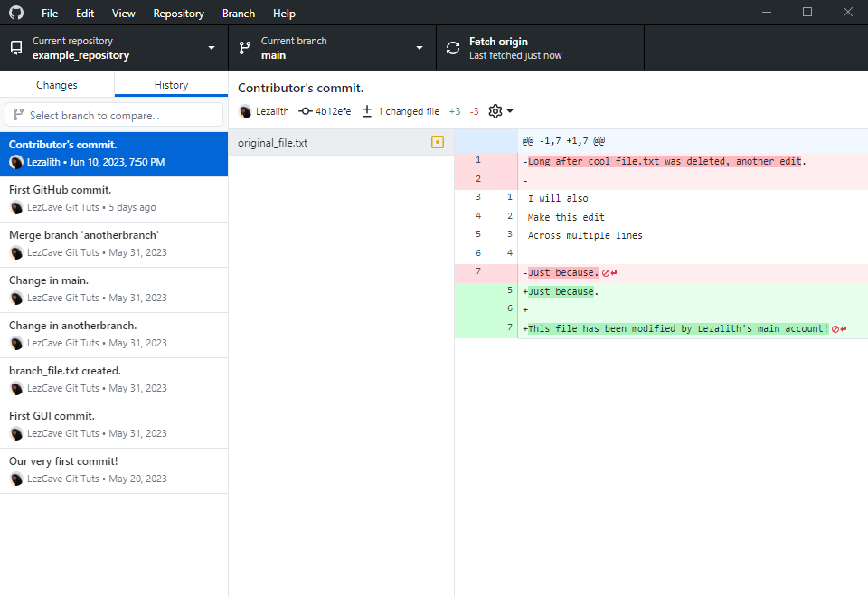Select the 'First GUI commit.' history entry
The image size is (868, 597).
[x=114, y=426]
